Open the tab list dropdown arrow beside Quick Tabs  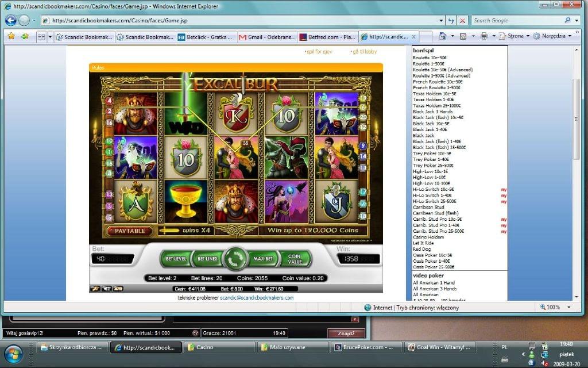(51, 37)
